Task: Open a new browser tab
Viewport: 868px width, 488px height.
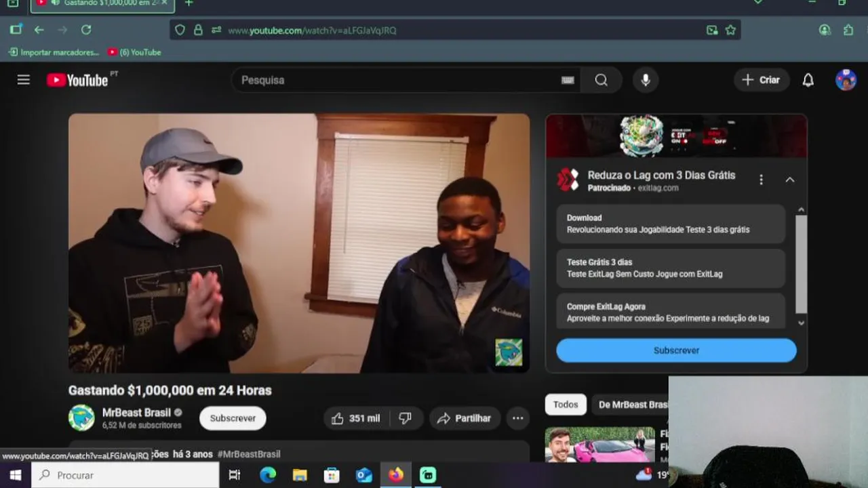Action: coord(189,3)
